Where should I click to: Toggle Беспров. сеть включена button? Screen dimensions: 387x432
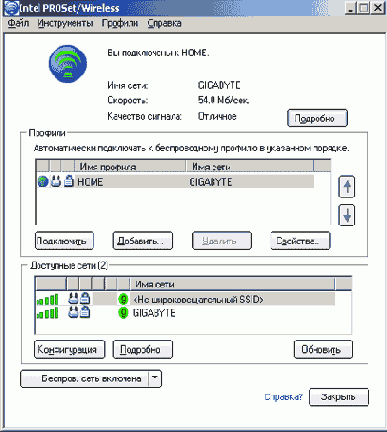click(84, 379)
